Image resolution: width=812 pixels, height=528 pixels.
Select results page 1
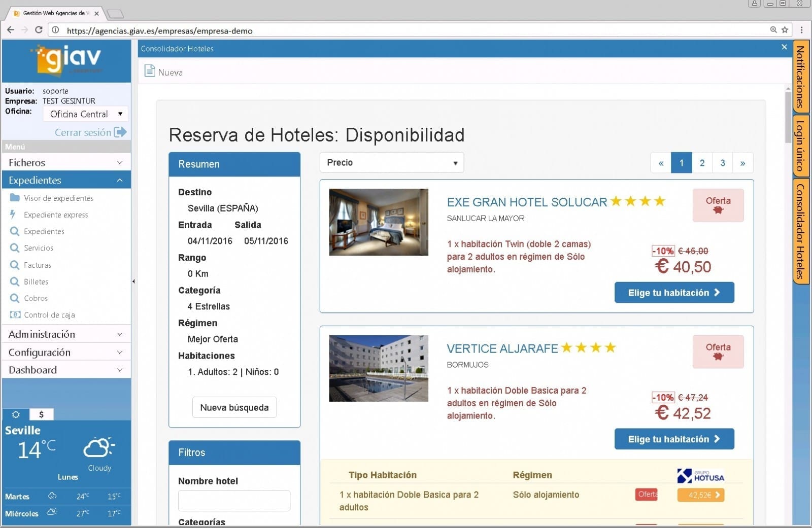coord(682,163)
